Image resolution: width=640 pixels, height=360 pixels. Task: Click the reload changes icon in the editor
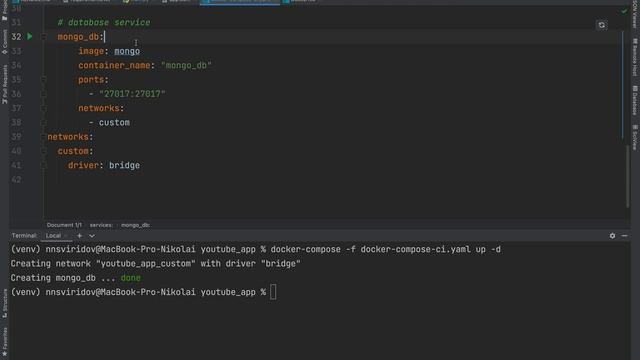[x=602, y=25]
